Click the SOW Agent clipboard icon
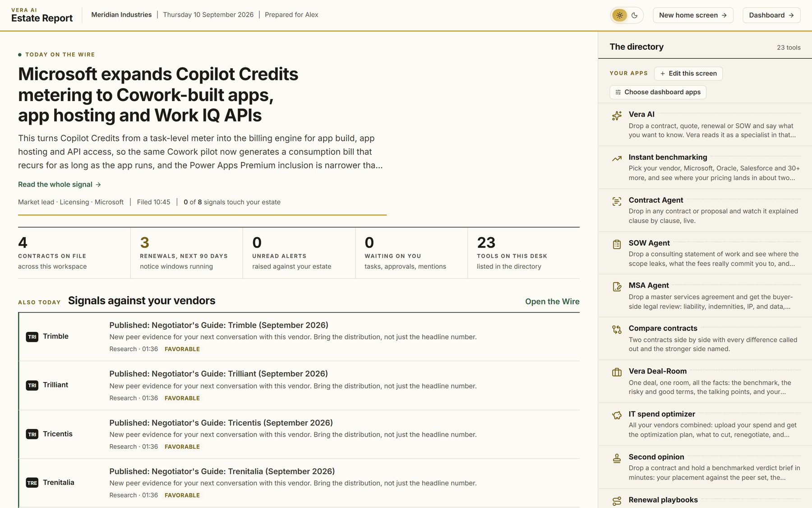This screenshot has height=508, width=812. [x=617, y=244]
